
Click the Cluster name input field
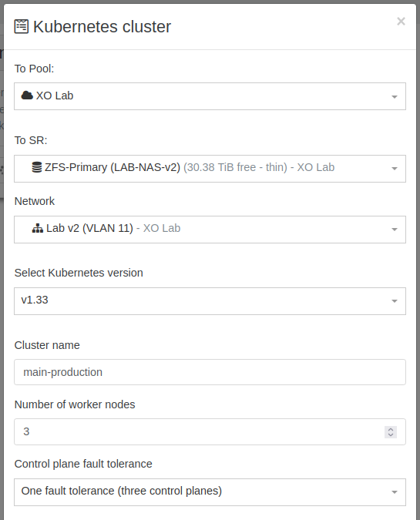tap(210, 372)
